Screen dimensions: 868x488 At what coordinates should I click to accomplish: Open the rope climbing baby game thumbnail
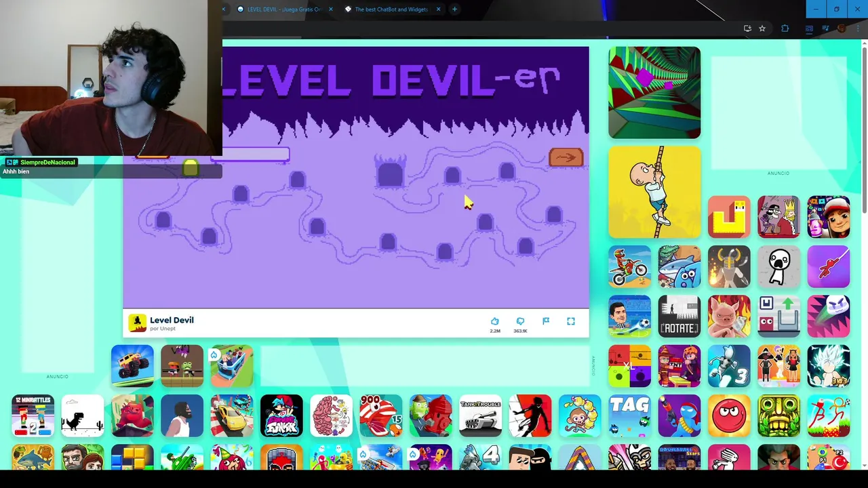(x=654, y=192)
